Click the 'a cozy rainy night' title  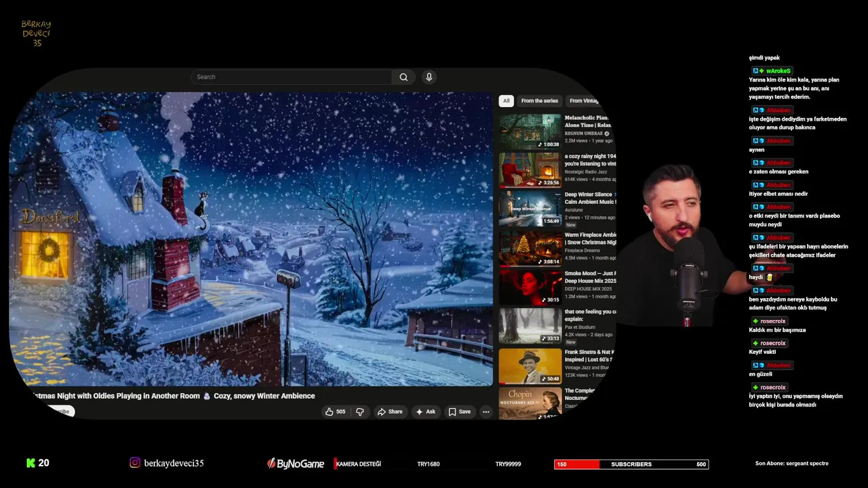590,160
